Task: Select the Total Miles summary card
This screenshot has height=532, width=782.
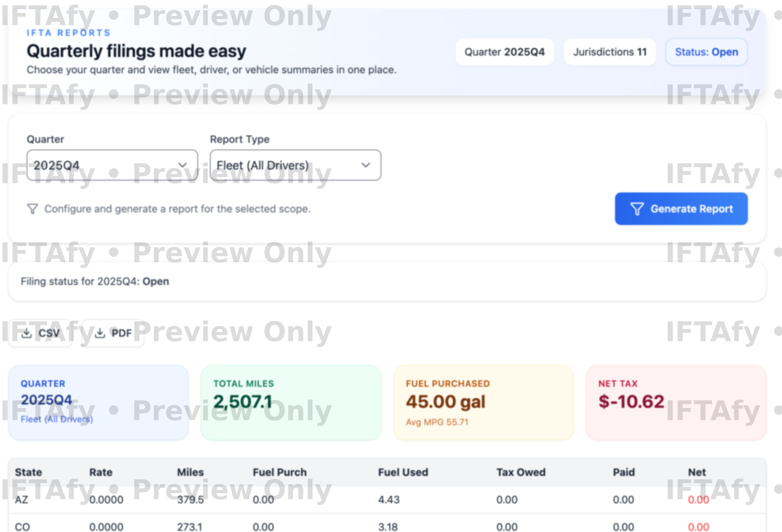Action: (291, 402)
